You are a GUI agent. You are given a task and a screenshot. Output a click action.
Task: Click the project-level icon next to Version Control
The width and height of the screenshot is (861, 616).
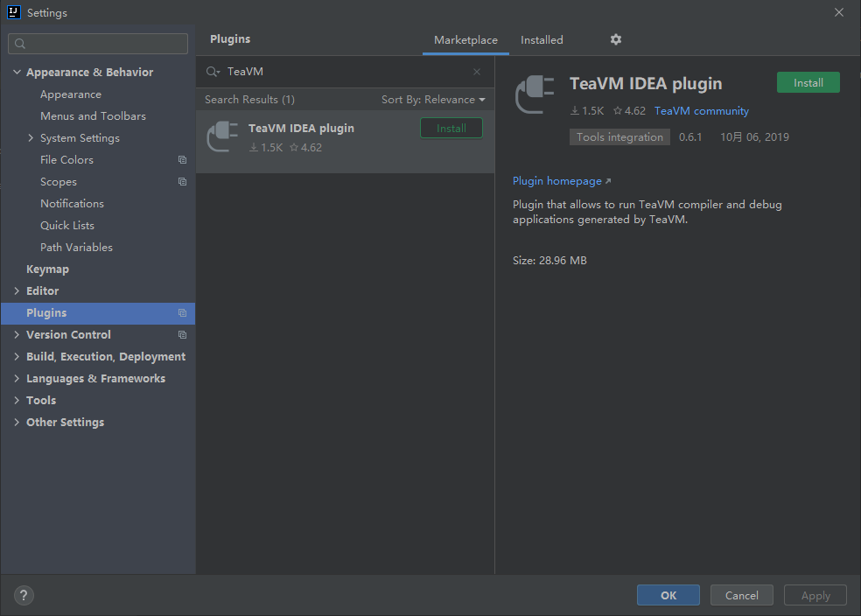pyautogui.click(x=182, y=335)
